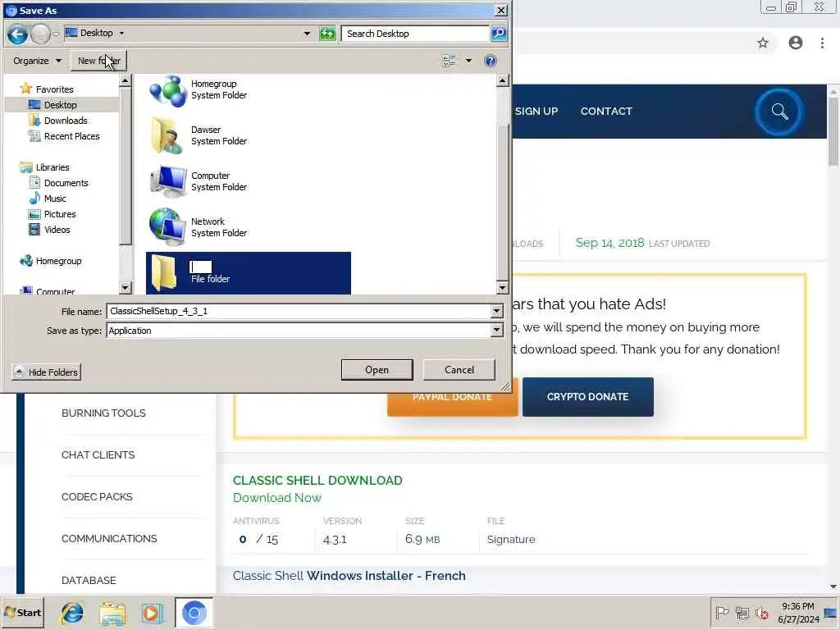Click the navigation pane scrollbar up arrow
The image size is (840, 630).
pos(125,81)
